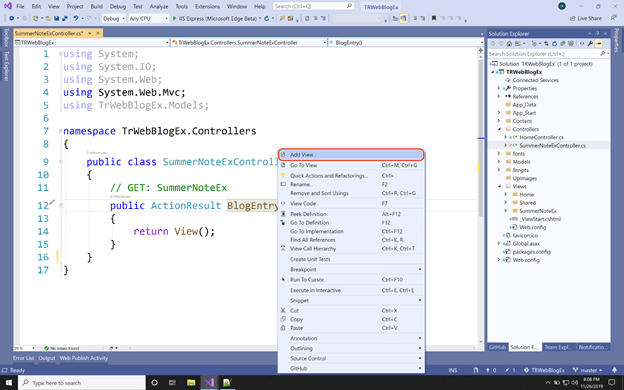Open Task View on taskbar

172,382
